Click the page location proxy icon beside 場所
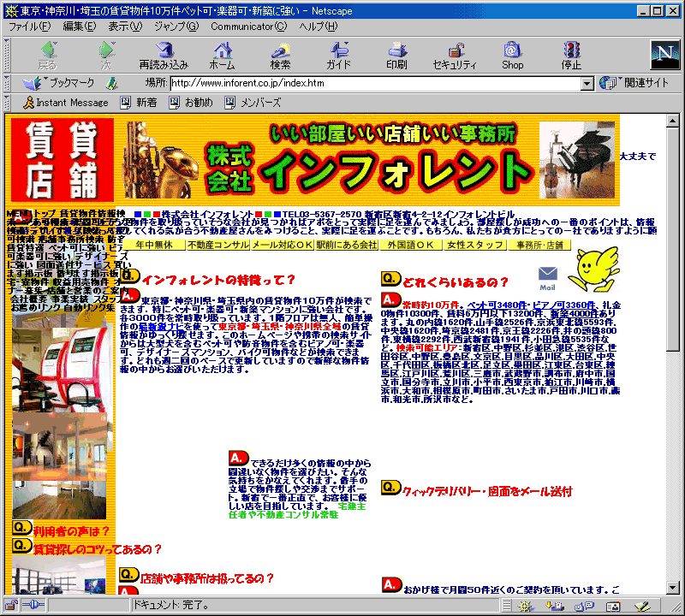 tap(112, 83)
